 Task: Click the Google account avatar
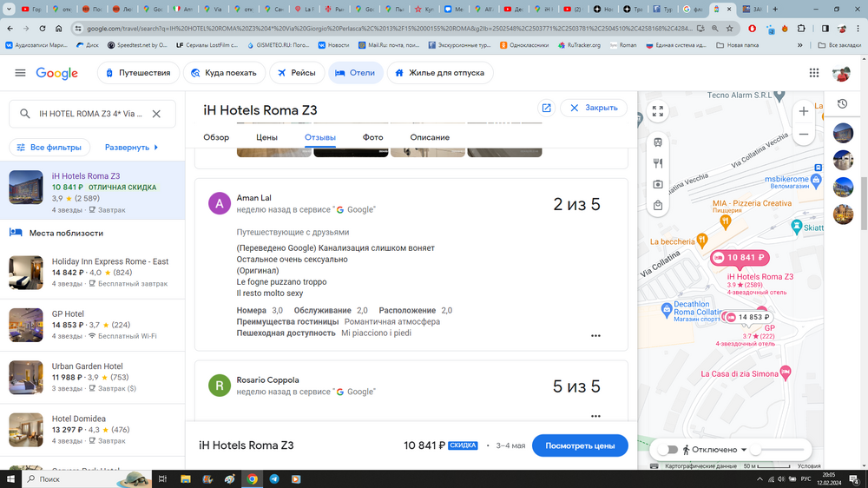841,73
